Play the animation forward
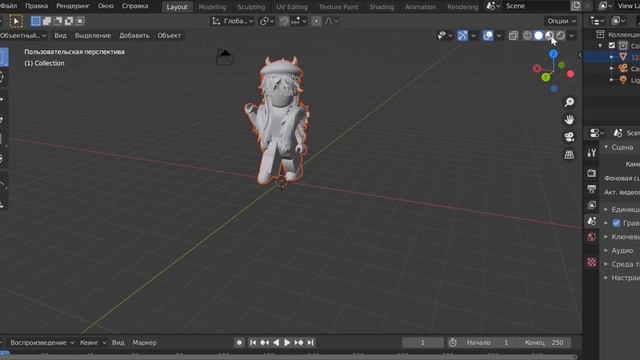This screenshot has width=640, height=360. click(287, 342)
